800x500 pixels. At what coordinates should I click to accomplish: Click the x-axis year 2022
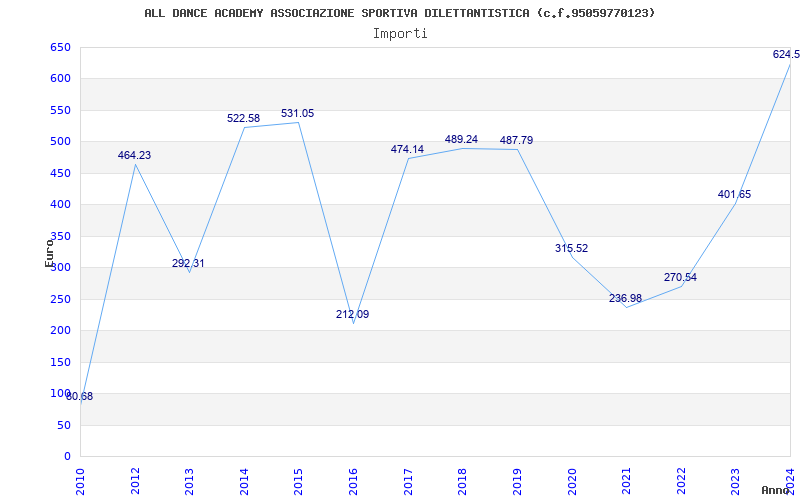(x=681, y=482)
